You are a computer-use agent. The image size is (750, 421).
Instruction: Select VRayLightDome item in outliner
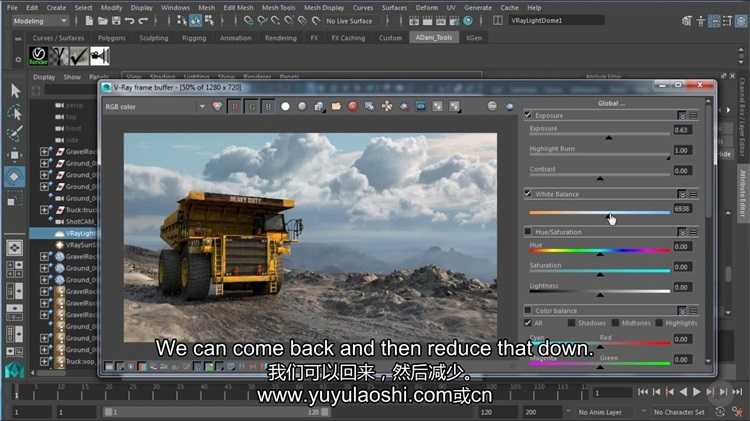65,233
